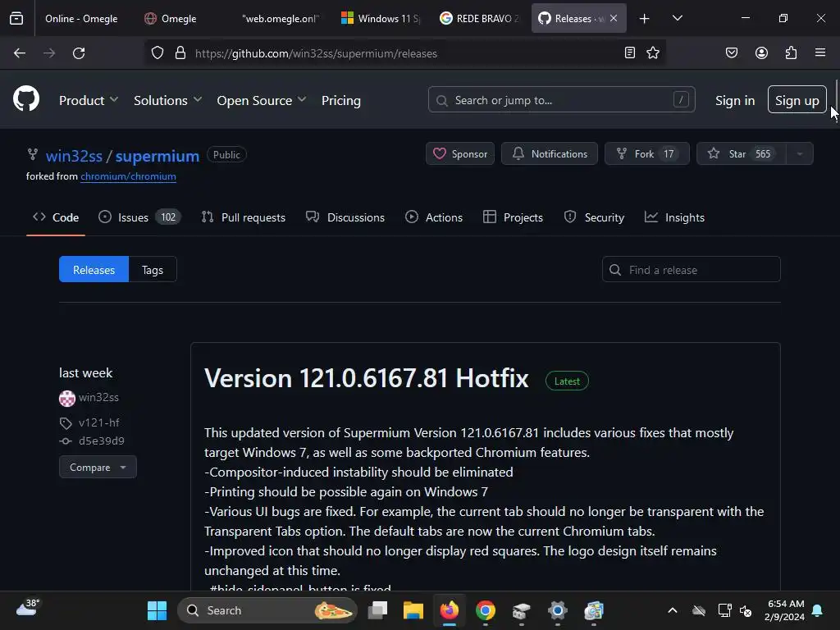Open the supermium repository link
Viewport: 840px width, 630px height.
click(157, 156)
